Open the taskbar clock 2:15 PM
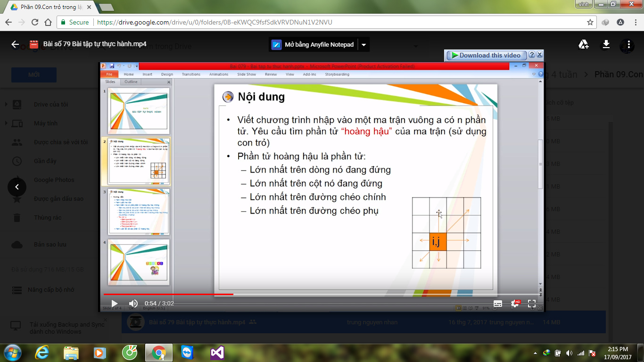The image size is (644, 362). pos(618,353)
